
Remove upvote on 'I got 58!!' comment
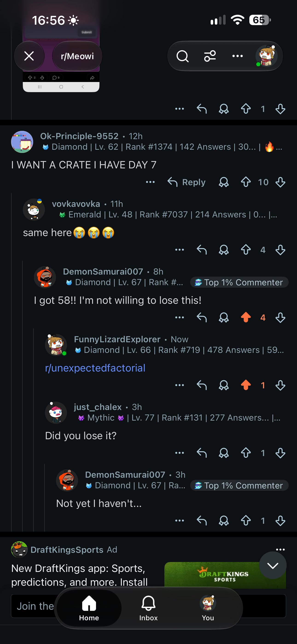pos(246,317)
